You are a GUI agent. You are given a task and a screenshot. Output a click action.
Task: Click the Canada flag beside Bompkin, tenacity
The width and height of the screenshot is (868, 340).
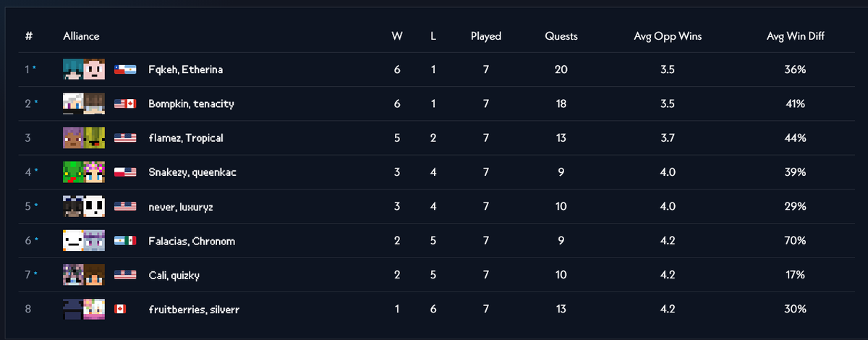coord(131,104)
